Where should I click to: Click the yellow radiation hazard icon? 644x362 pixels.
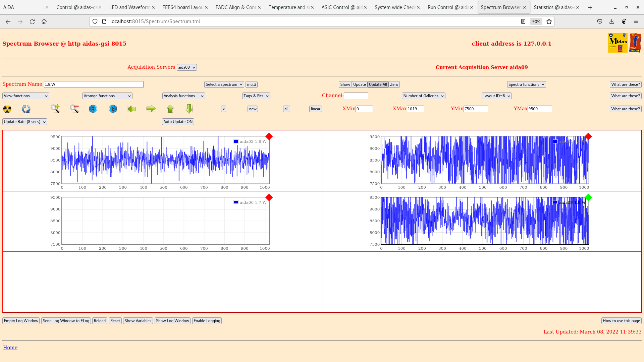pyautogui.click(x=7, y=109)
